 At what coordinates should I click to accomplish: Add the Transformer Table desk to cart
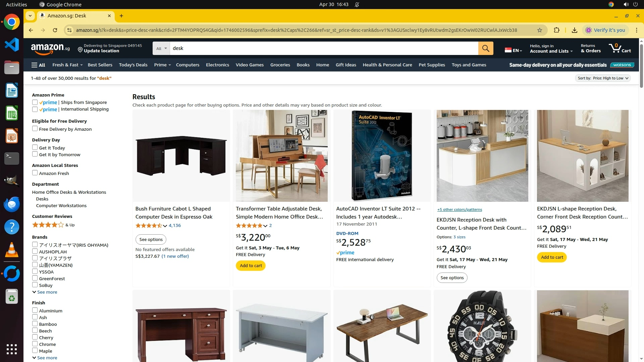point(251,265)
